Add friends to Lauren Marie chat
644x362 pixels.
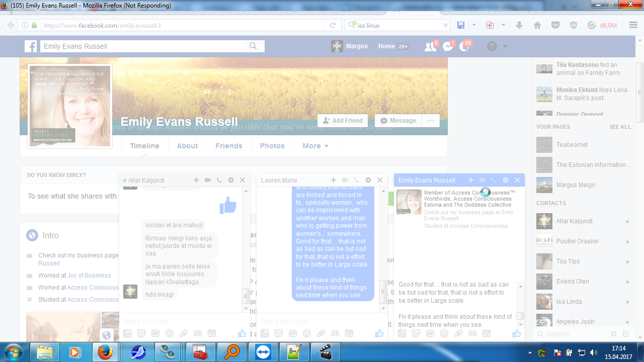(x=334, y=180)
